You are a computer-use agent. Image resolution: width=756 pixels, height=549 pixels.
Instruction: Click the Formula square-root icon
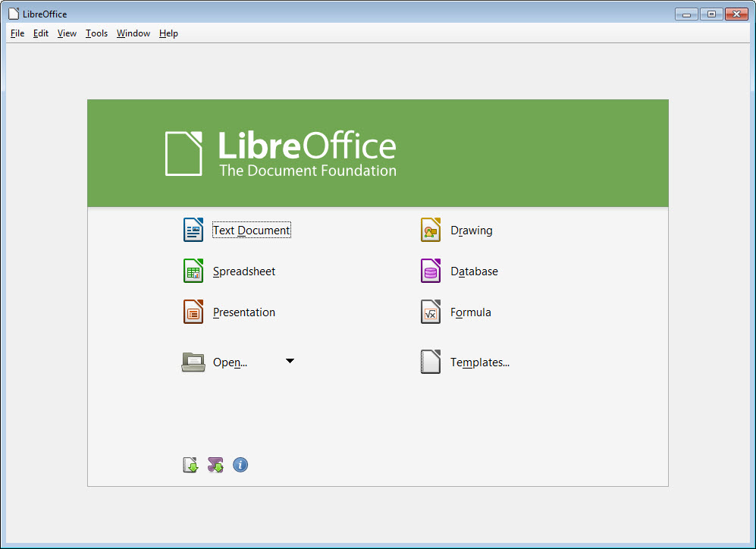pyautogui.click(x=431, y=312)
